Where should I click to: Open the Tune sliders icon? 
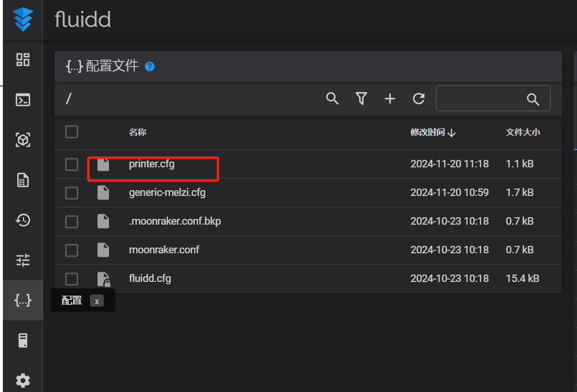(23, 260)
